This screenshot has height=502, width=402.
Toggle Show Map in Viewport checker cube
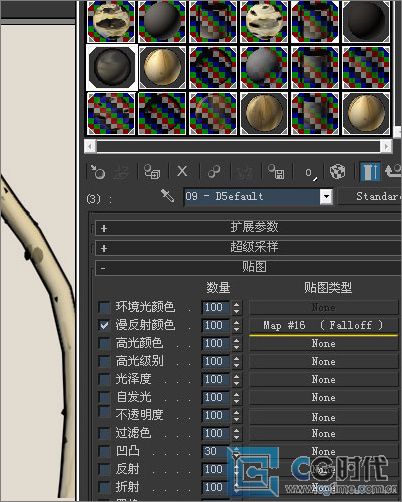pos(337,172)
